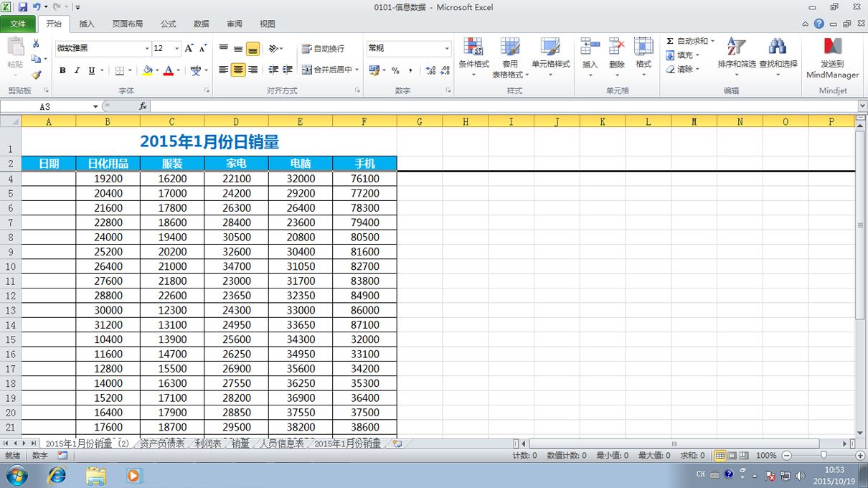Click the Save icon in quick access toolbar
The image size is (868, 488).
(23, 7)
